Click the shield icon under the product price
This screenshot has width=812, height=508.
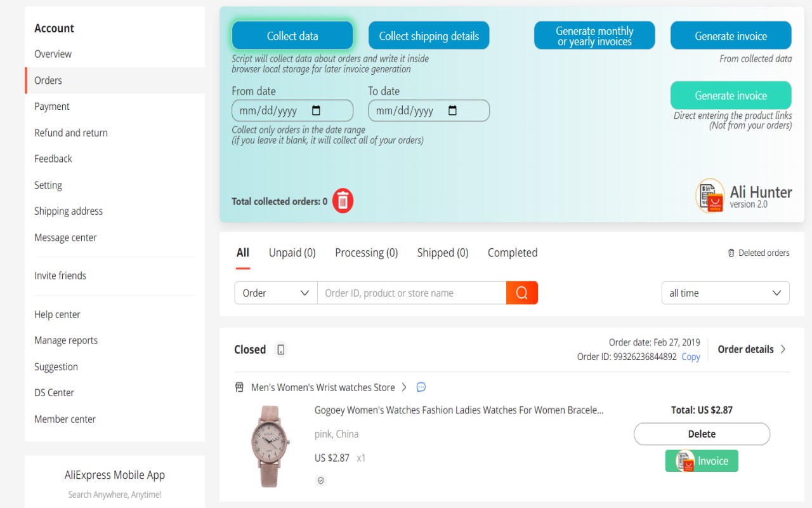320,481
